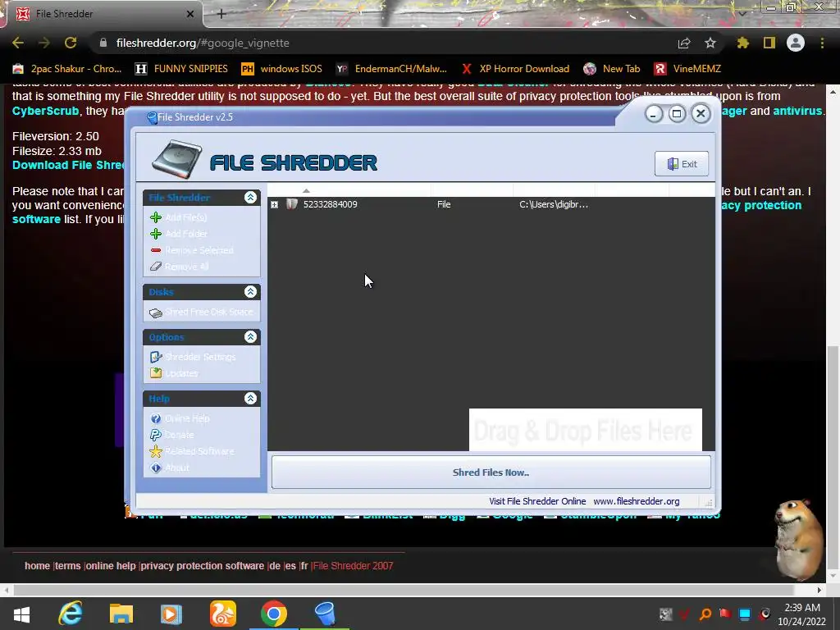This screenshot has height=630, width=840.
Task: Click the privacy protection software footer link
Action: click(203, 566)
